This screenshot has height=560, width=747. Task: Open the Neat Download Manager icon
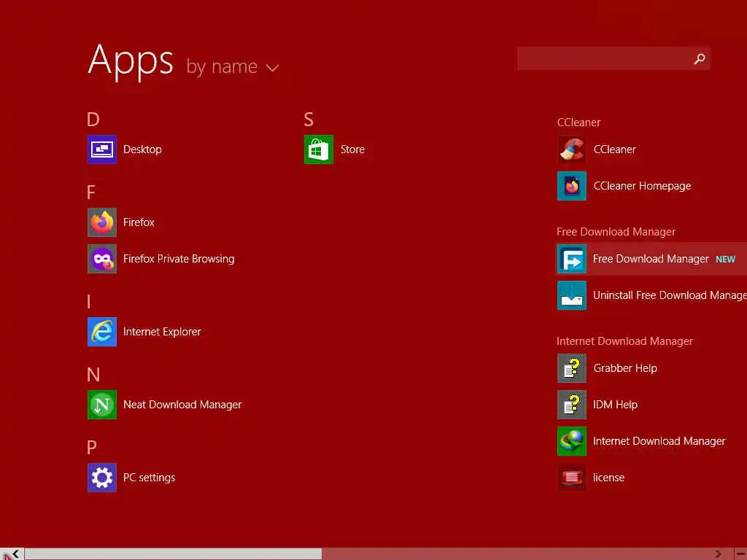[x=102, y=405]
